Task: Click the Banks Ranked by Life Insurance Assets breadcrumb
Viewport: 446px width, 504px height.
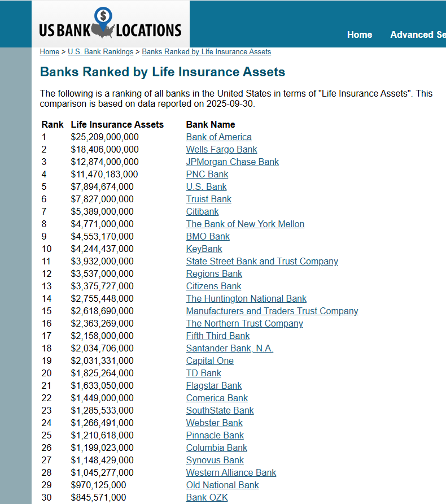Action: 207,52
